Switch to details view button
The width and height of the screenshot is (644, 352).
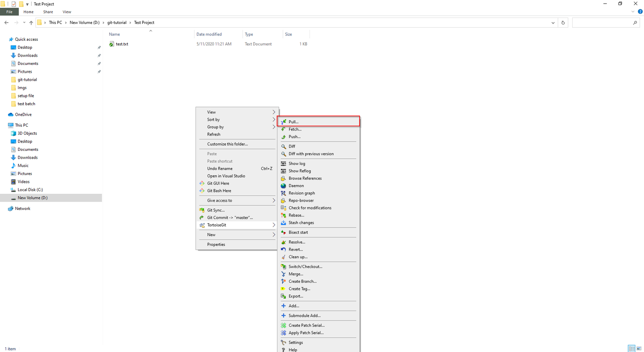click(x=632, y=348)
